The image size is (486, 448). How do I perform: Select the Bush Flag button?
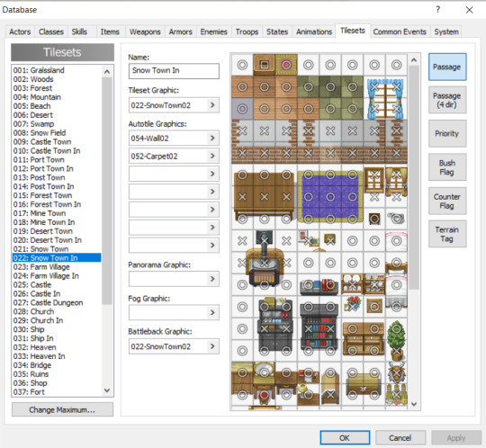[447, 167]
